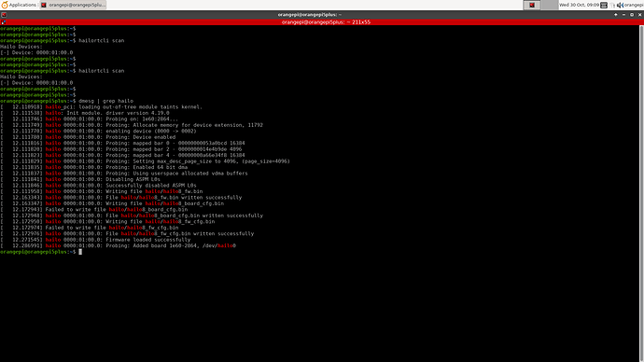
Task: Click the 'Probing: Enabled 64 bit dma' line
Action: (x=93, y=167)
